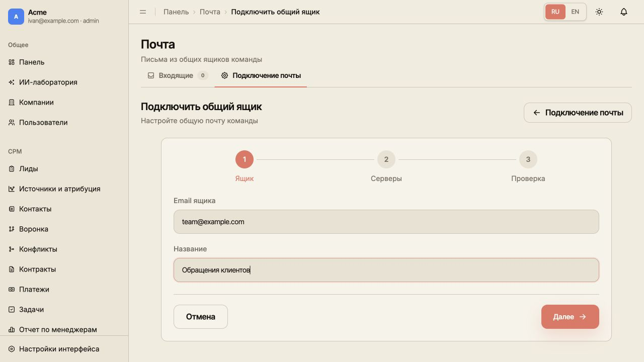Focus the Название input field
This screenshot has height=362, width=644.
[386, 270]
